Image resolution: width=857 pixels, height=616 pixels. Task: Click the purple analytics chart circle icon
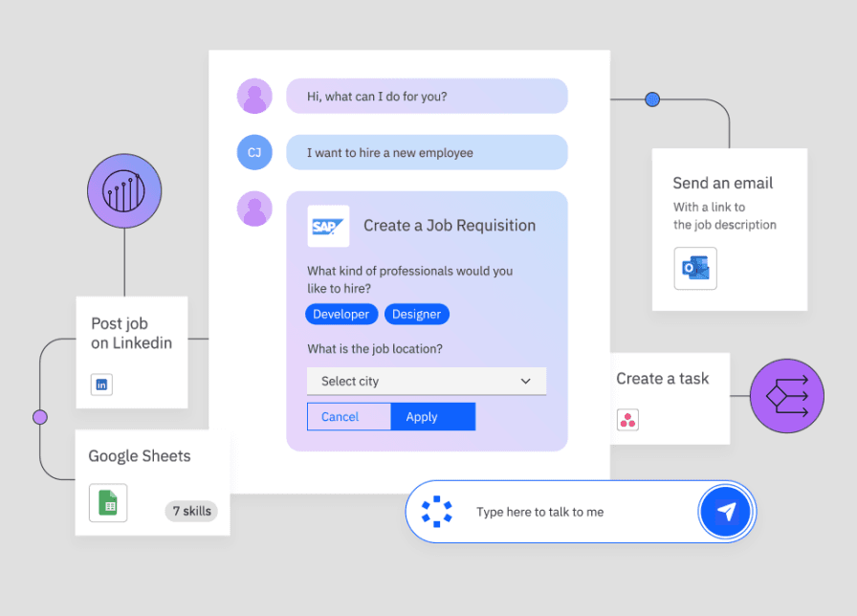tap(124, 191)
